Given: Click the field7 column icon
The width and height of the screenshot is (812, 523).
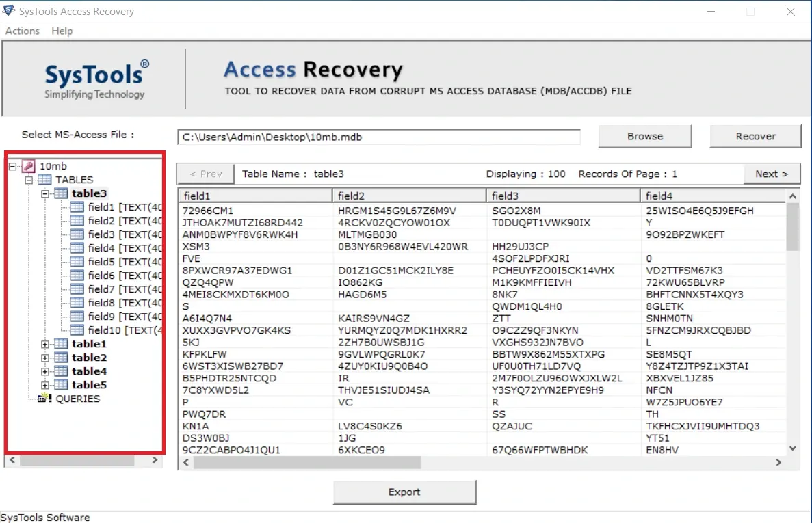Looking at the screenshot, I should (x=77, y=289).
